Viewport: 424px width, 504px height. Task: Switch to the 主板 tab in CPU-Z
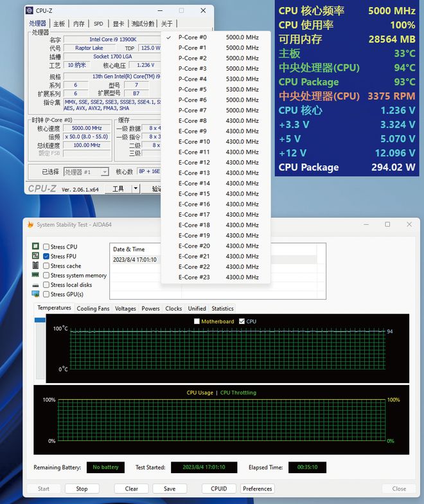click(59, 24)
